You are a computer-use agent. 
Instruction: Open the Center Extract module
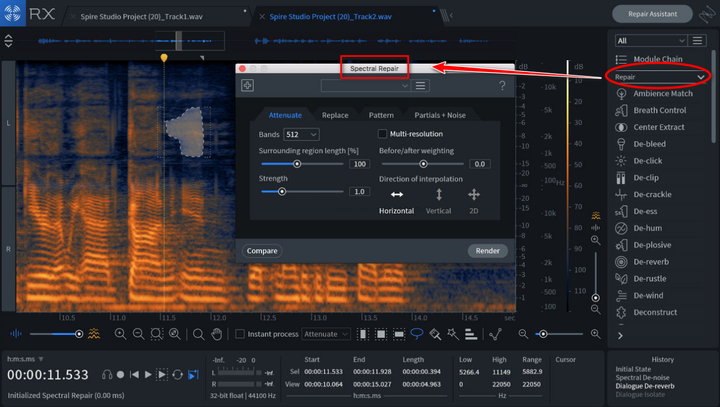click(x=658, y=127)
